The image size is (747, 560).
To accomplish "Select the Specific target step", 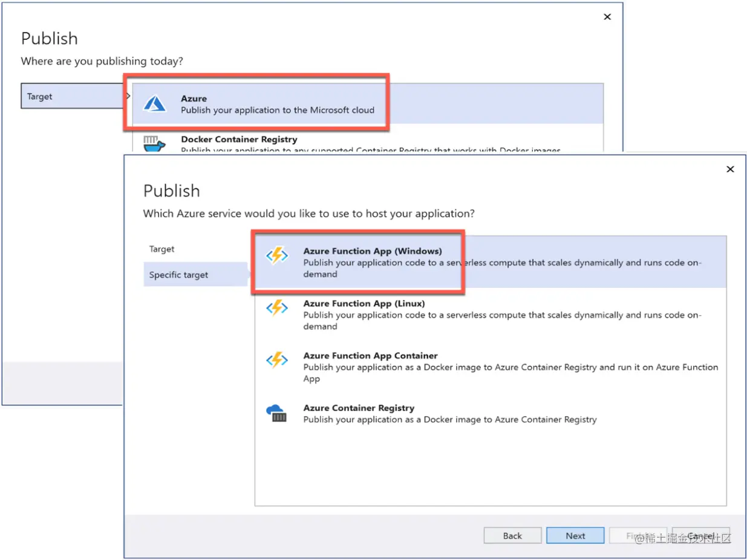I will [196, 275].
